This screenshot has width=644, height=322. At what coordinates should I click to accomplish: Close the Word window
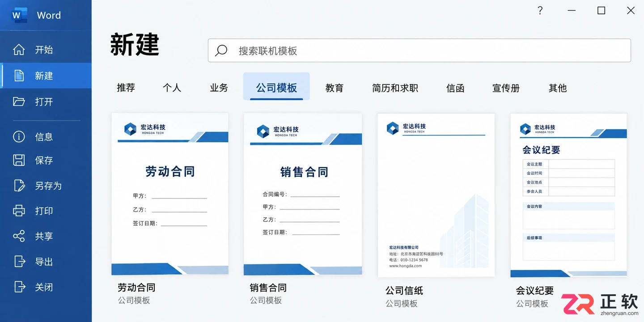[x=631, y=10]
